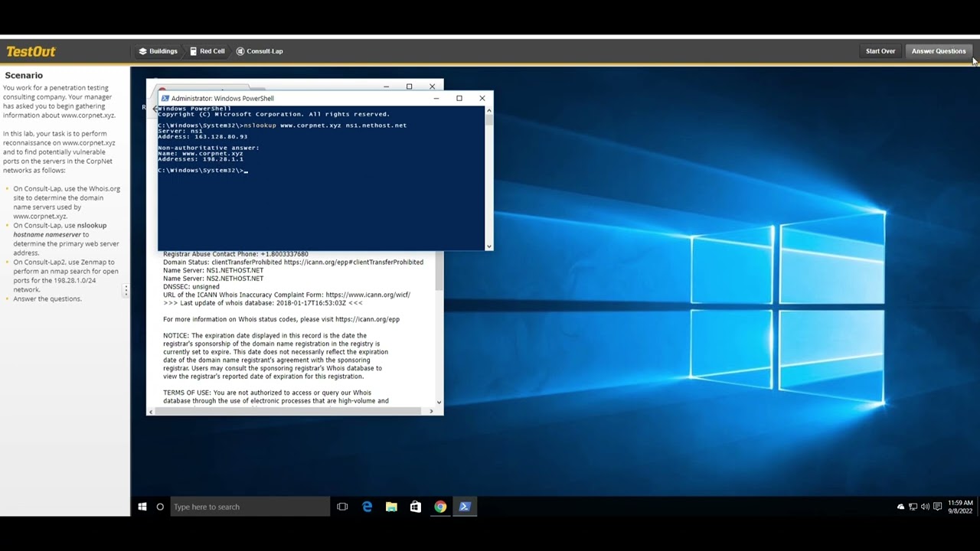Click the 'Registrar Abuse Contact Phone' line
980x551 pixels.
click(x=236, y=254)
